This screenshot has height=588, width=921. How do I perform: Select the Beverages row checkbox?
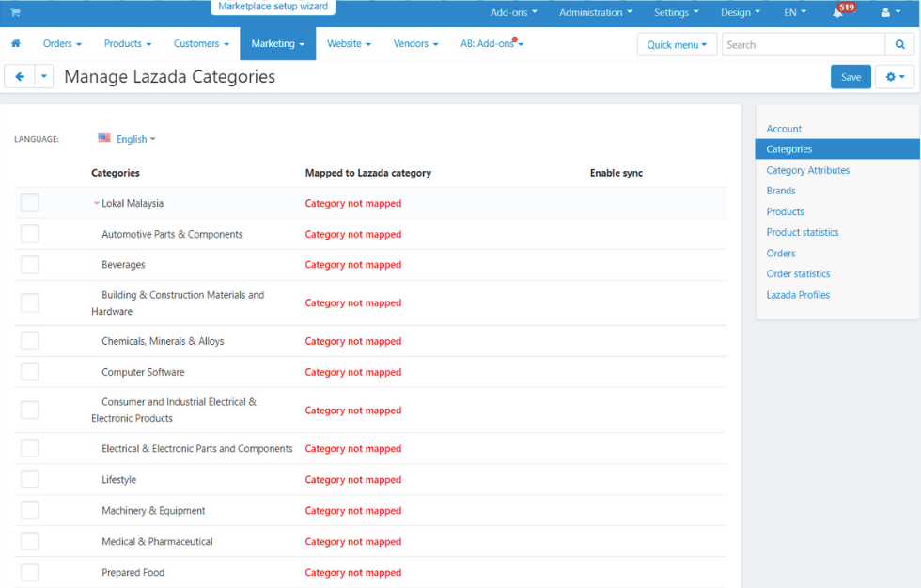(29, 265)
